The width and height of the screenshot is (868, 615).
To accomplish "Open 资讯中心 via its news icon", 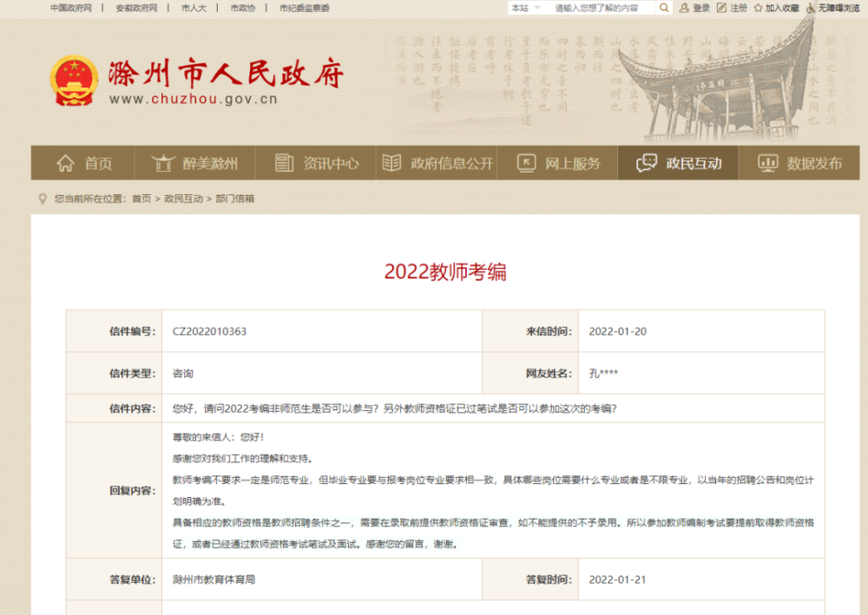I will (284, 163).
